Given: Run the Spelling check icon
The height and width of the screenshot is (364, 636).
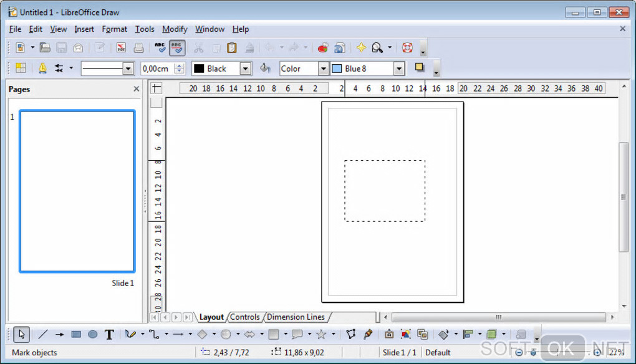Looking at the screenshot, I should click(x=160, y=48).
